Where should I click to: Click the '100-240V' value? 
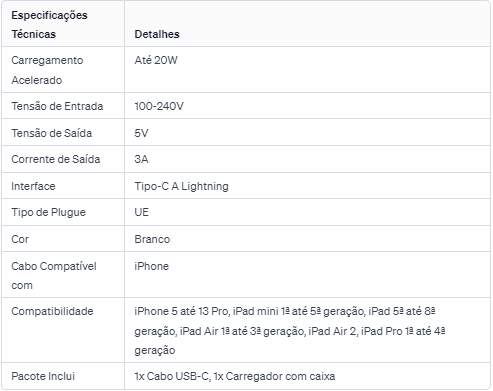(x=159, y=106)
